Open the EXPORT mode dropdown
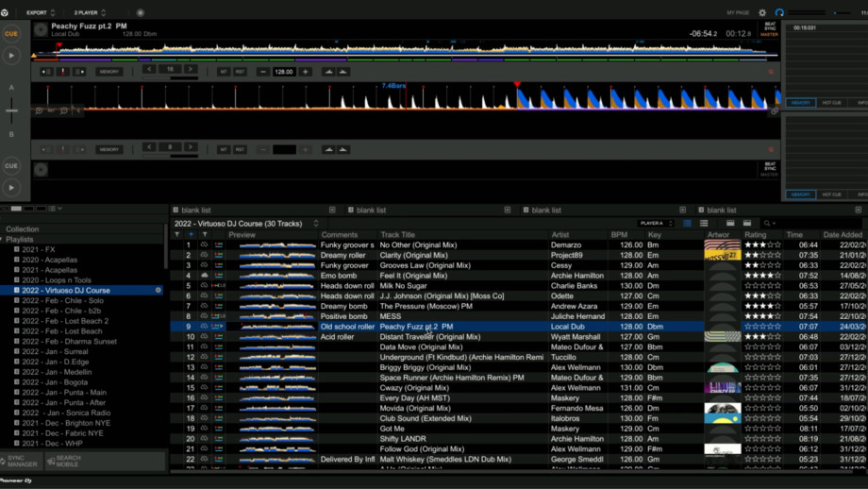 point(41,12)
